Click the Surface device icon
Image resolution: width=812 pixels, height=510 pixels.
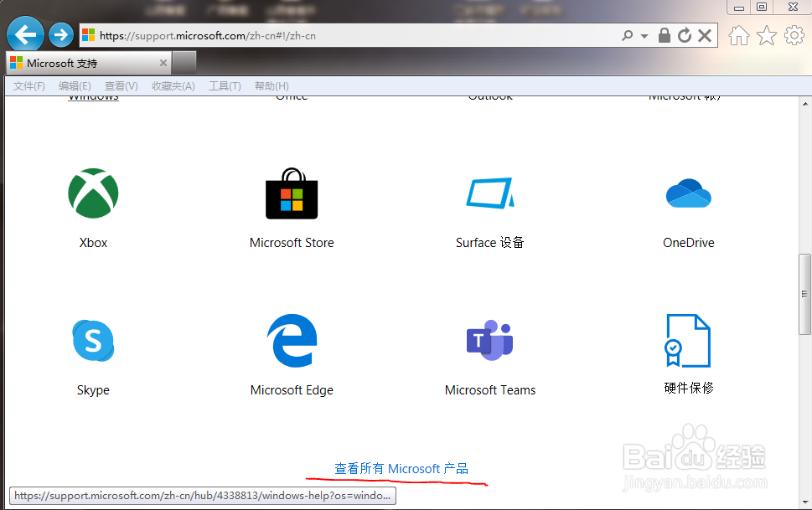(x=490, y=193)
